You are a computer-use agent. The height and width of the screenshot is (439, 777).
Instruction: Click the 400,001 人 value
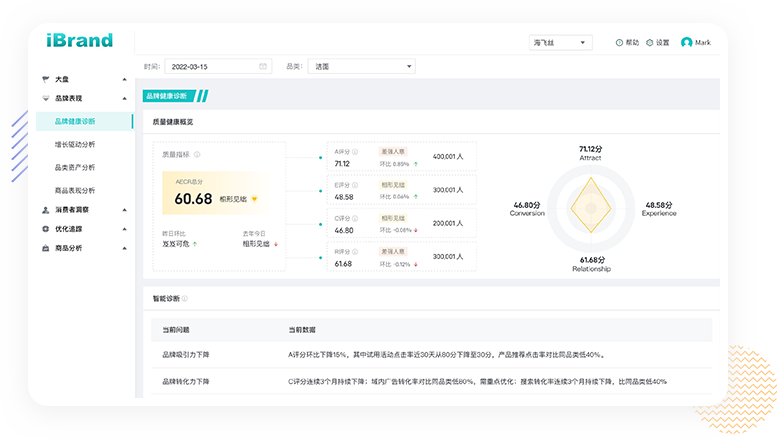pyautogui.click(x=448, y=157)
